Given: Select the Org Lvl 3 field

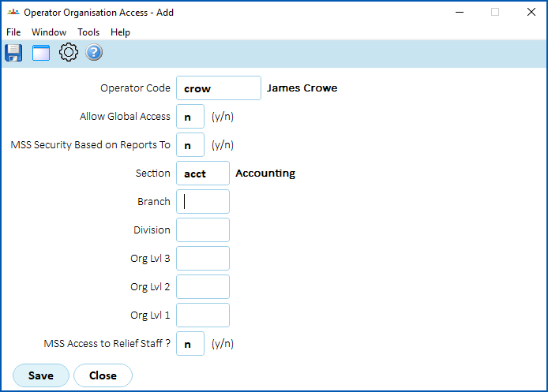Looking at the screenshot, I should tap(203, 258).
